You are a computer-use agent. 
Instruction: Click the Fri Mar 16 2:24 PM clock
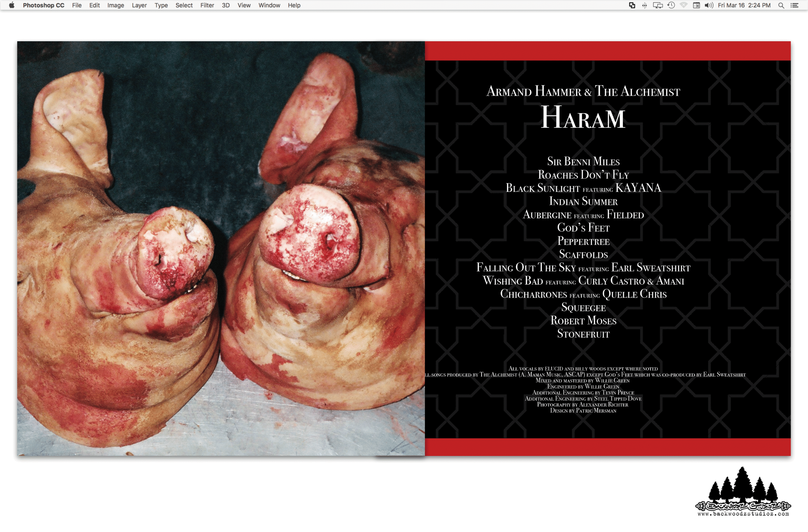[x=744, y=5]
